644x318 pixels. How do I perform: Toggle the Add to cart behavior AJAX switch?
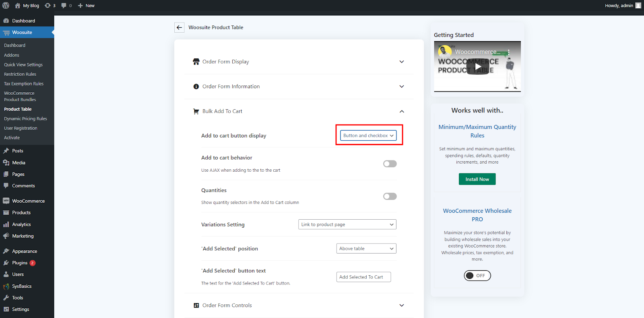[x=390, y=164]
